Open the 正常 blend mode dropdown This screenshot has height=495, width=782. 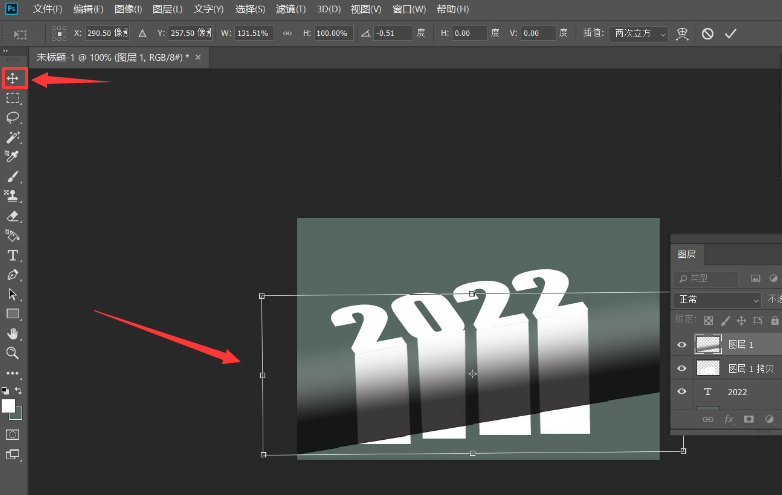718,300
